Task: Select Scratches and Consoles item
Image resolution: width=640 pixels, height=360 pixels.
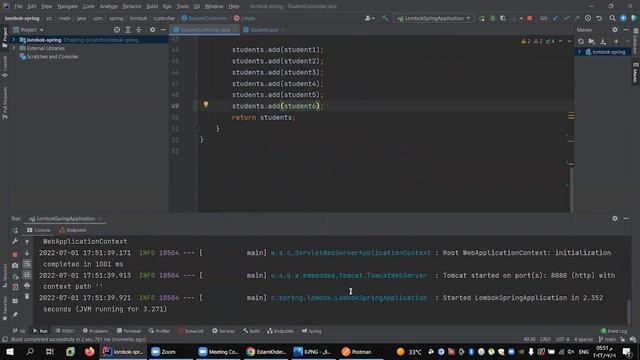Action: coord(52,57)
